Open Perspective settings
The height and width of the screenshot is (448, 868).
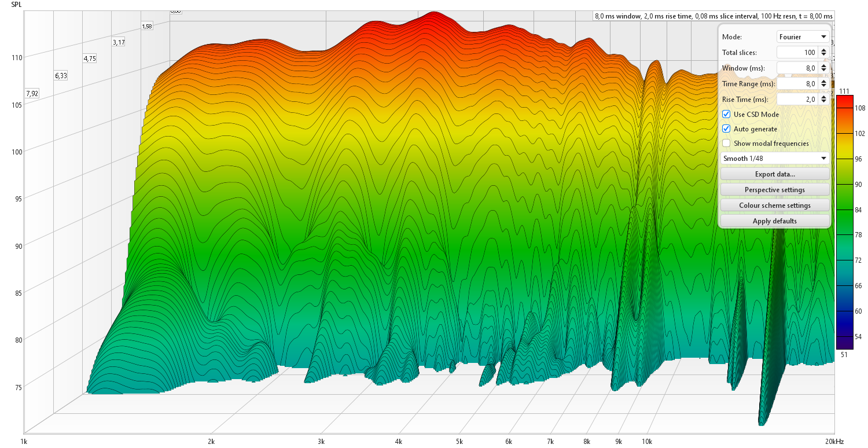click(775, 190)
